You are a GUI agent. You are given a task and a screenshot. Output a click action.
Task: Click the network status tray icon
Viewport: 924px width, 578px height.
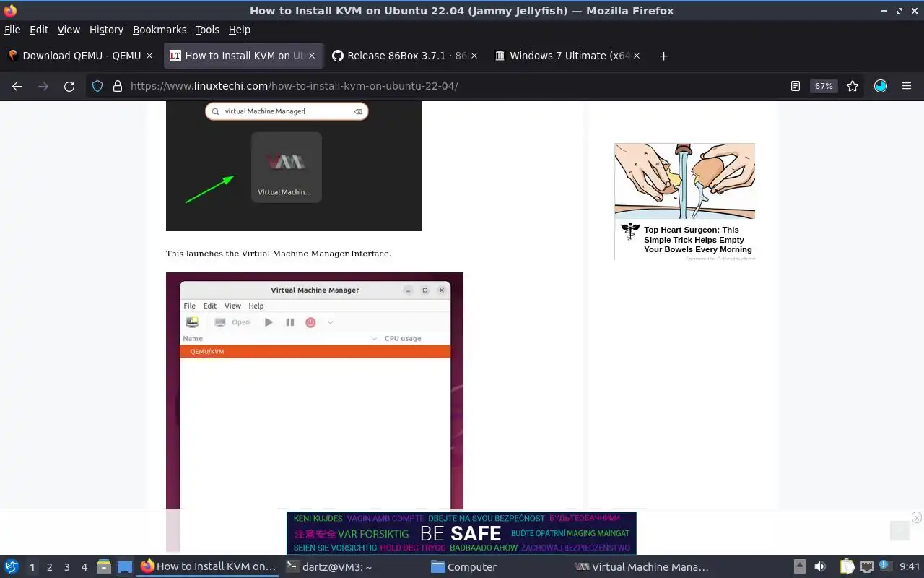[867, 567]
